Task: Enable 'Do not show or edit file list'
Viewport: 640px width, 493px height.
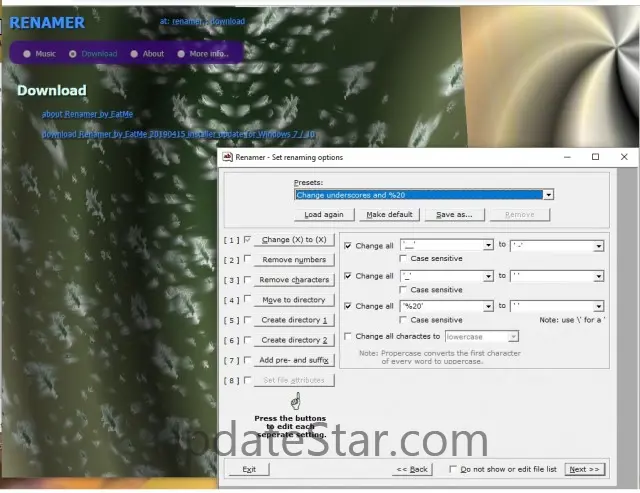Action: pos(453,469)
